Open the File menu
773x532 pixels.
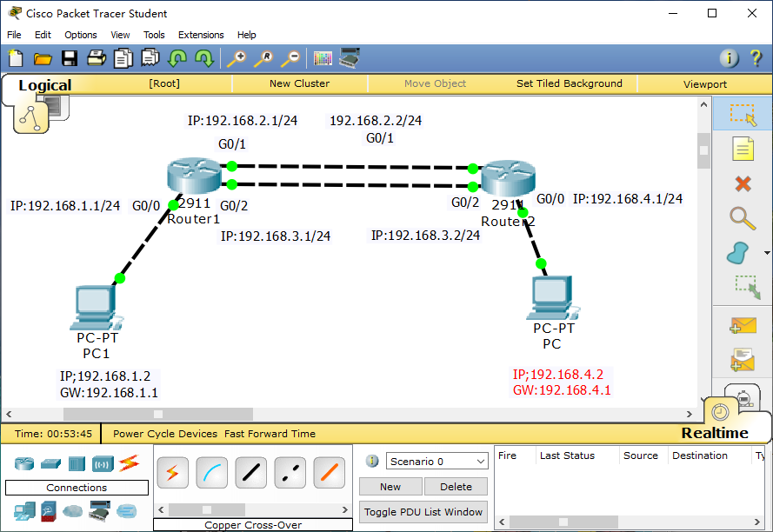14,35
